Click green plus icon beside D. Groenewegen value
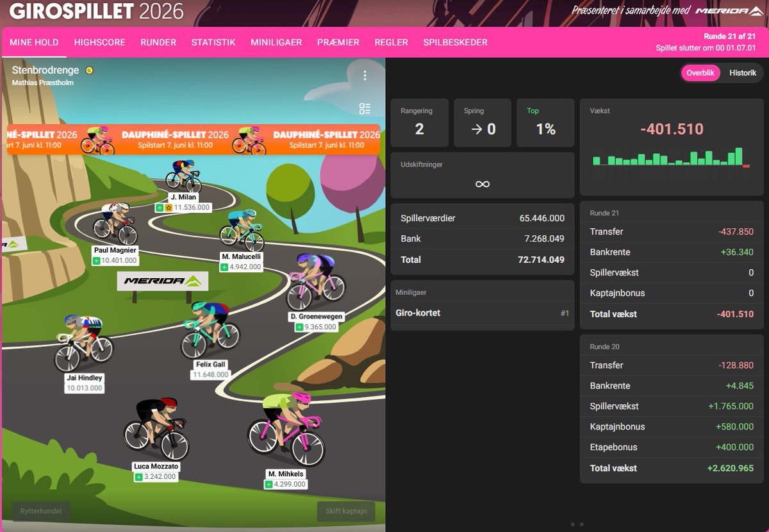 tap(299, 327)
